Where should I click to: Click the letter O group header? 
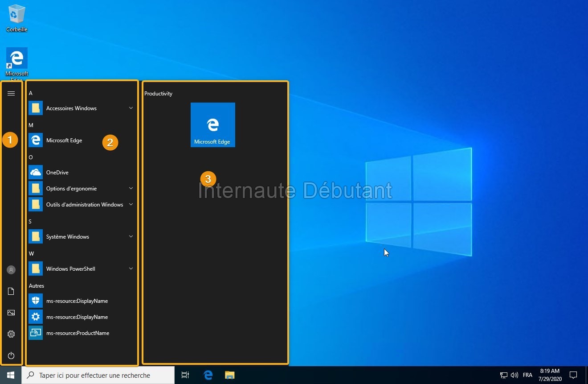click(31, 157)
